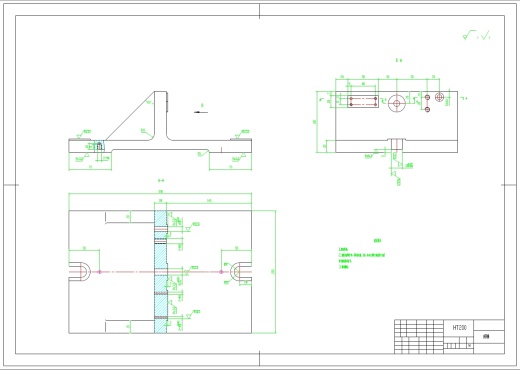The width and height of the screenshot is (520, 370).
Task: Select the rectangular slot with four red corner holes
Action: coord(363,101)
